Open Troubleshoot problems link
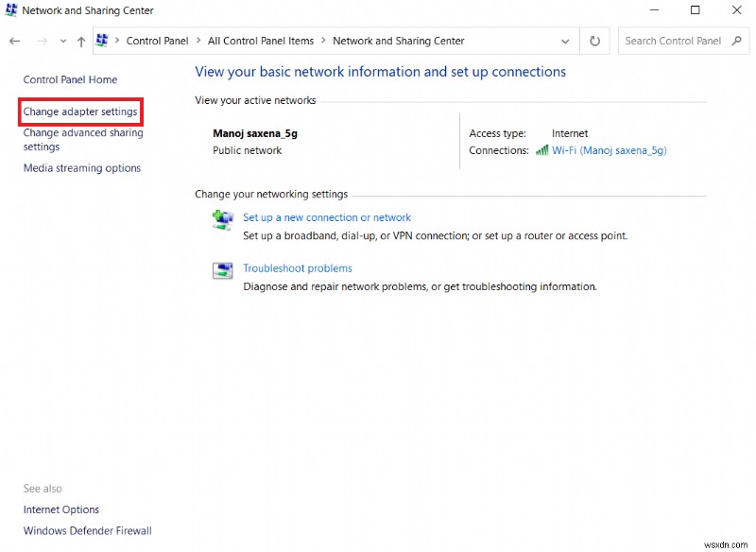This screenshot has width=756, height=552. (298, 268)
